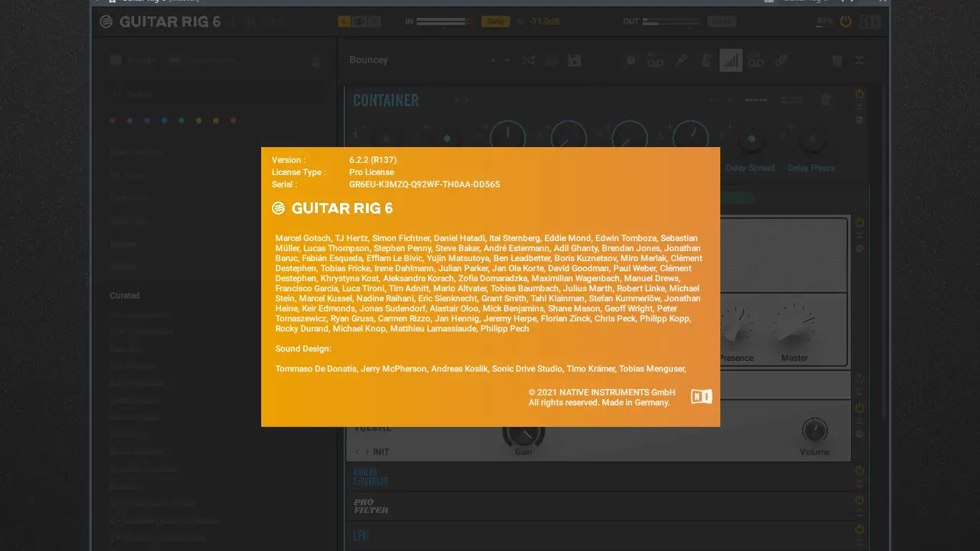
Task: Expand the Pro Filter module
Action: (859, 512)
